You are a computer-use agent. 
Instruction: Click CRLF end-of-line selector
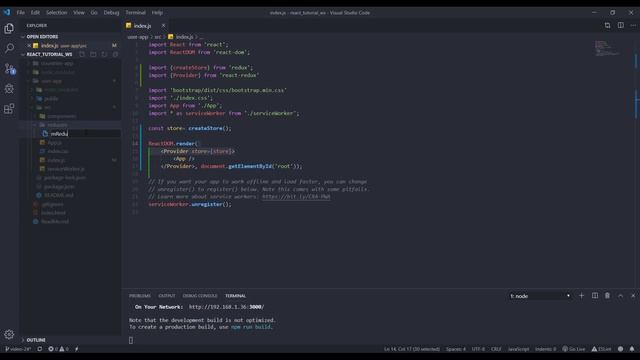(x=496, y=349)
